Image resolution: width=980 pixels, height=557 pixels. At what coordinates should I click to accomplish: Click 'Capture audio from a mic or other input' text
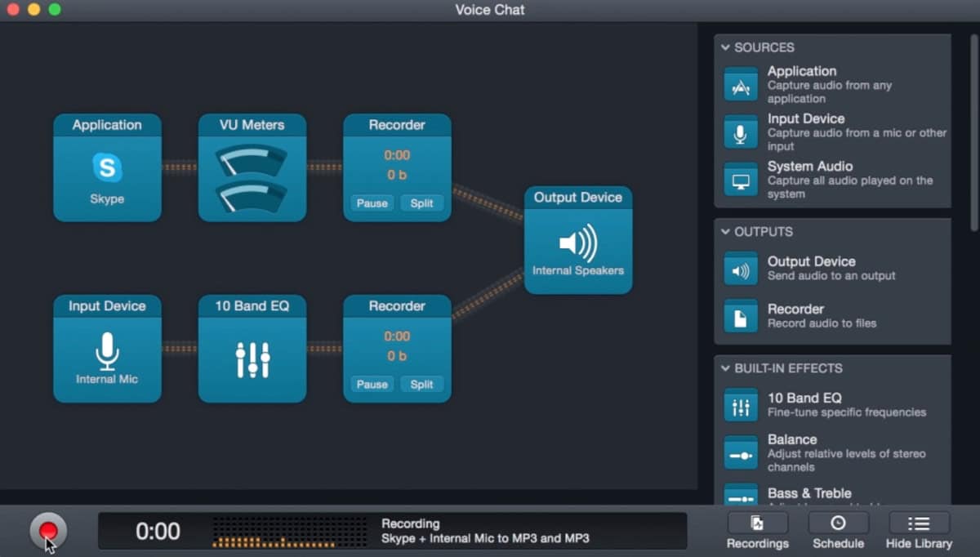tap(857, 140)
